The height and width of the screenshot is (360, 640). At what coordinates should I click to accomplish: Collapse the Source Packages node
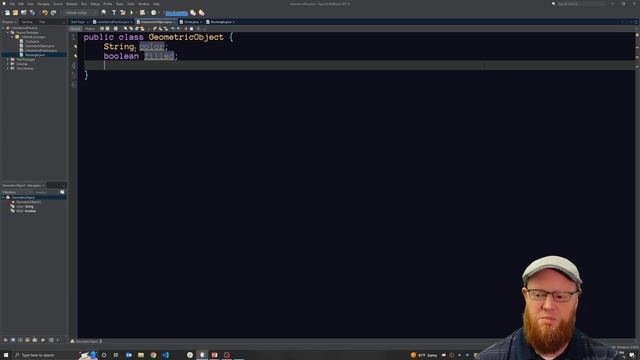coord(8,32)
